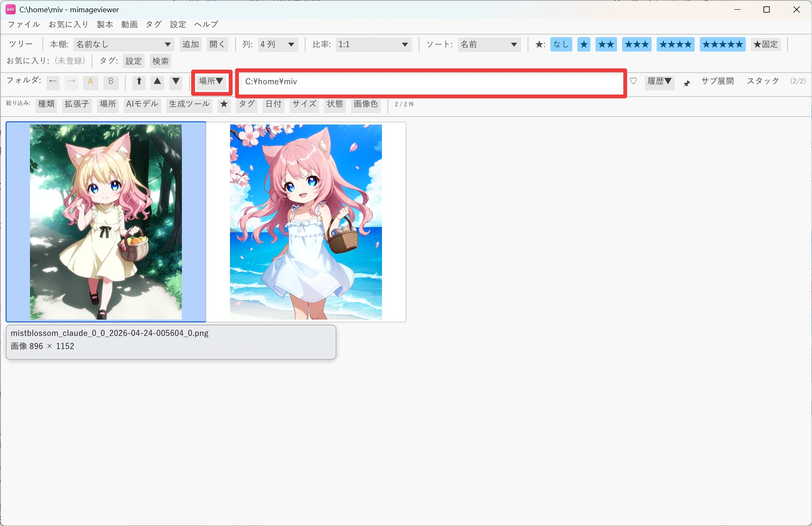Viewport: 812px width, 526px height.
Task: Go forward with the right arrow folder button
Action: coord(71,81)
